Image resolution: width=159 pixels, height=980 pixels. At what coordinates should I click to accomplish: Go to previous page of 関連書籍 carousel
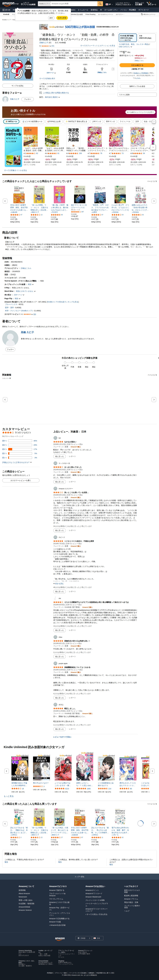(5, 399)
